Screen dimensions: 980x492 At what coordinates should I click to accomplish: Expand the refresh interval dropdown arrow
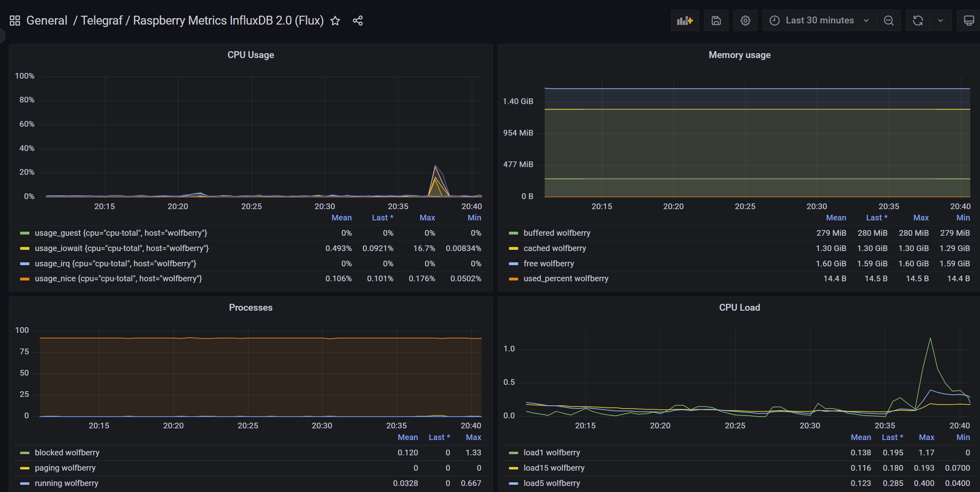(941, 21)
